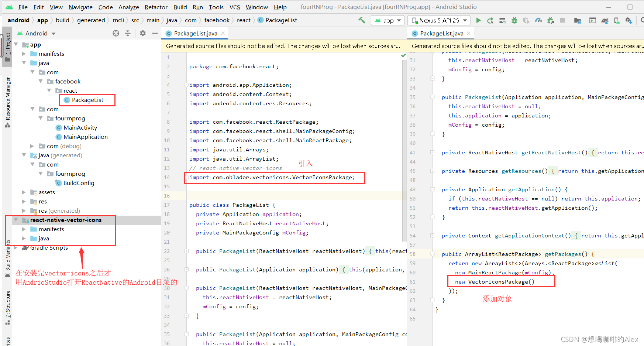Click Apply Code Changes icon
Image resolution: width=644 pixels, height=346 pixels.
click(x=502, y=20)
